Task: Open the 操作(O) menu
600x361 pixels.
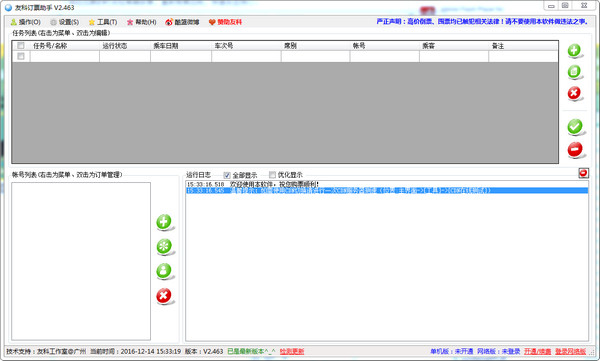Action: 26,22
